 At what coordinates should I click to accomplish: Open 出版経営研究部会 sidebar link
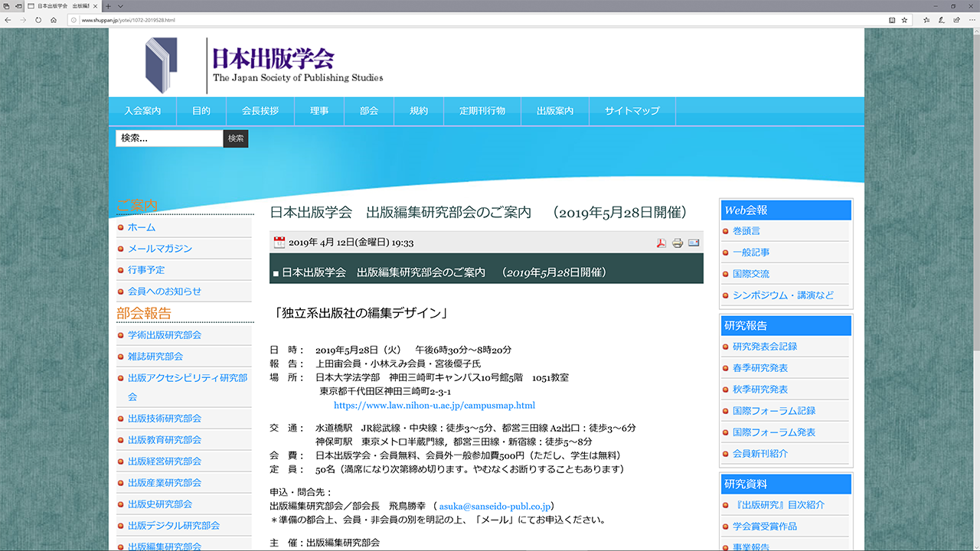[165, 461]
